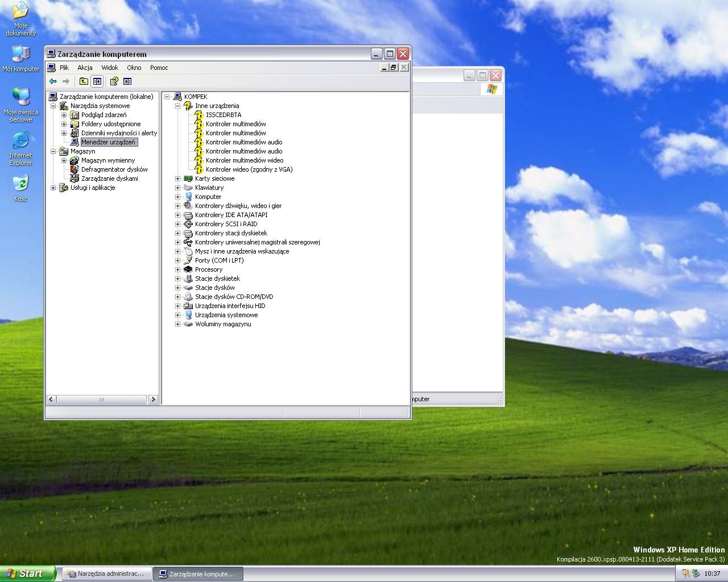This screenshot has width=728, height=582.
Task: Expand the Karty sieciowe category
Action: pyautogui.click(x=178, y=178)
